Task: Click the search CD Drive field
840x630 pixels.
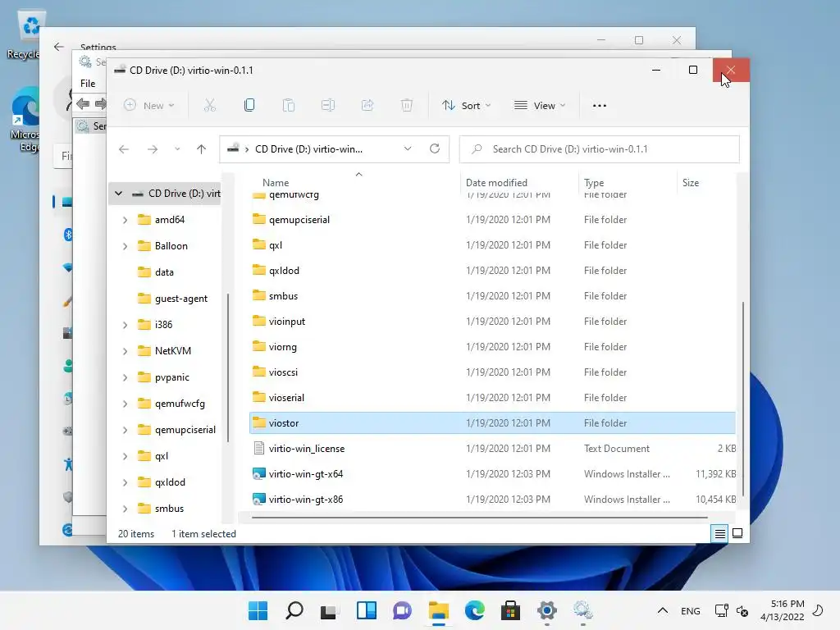Action: tap(600, 149)
